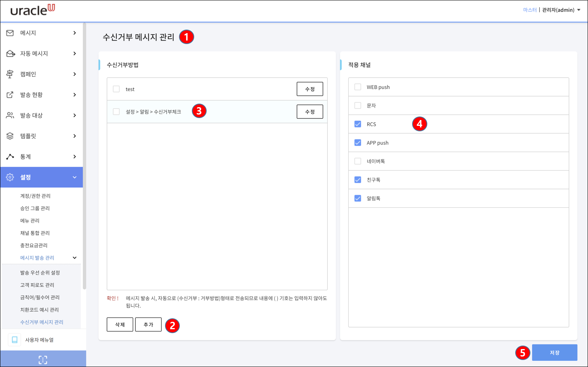This screenshot has width=588, height=367.
Task: Tick the checkbox for test row
Action: click(116, 89)
